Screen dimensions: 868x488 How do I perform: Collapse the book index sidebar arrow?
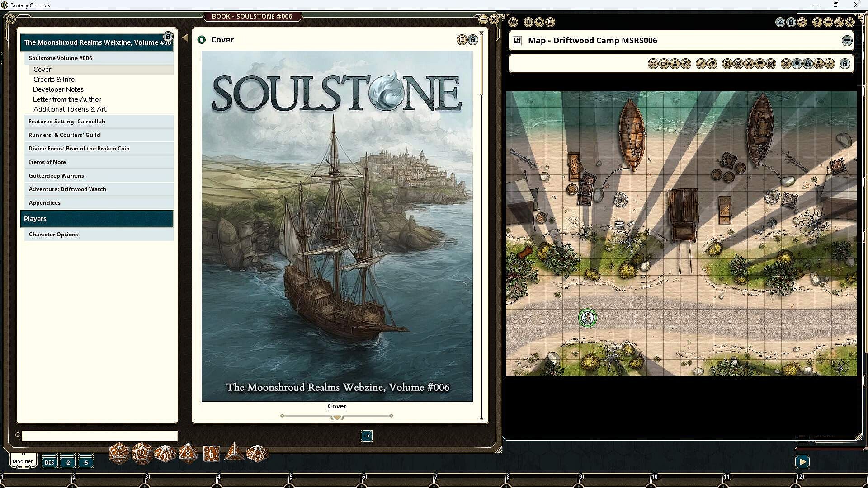185,38
